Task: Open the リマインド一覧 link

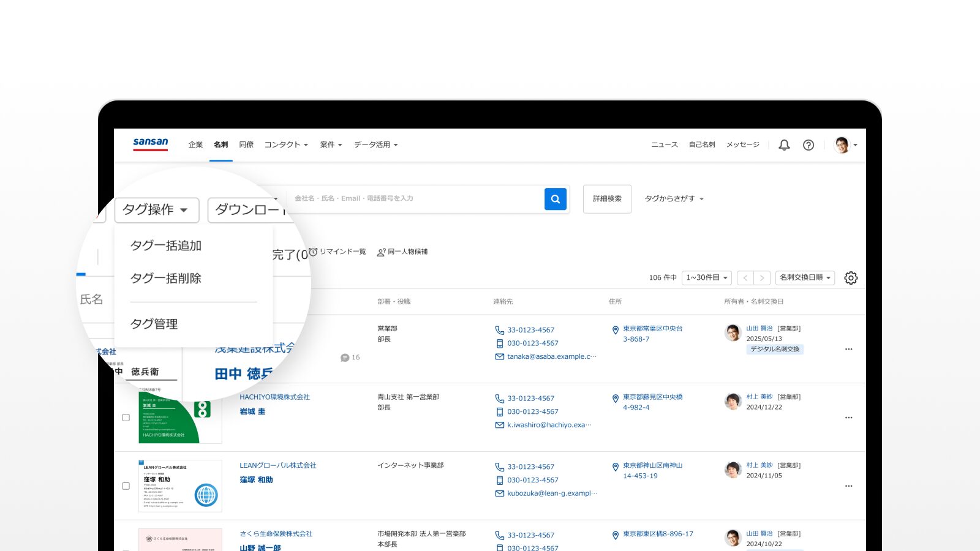Action: point(337,252)
